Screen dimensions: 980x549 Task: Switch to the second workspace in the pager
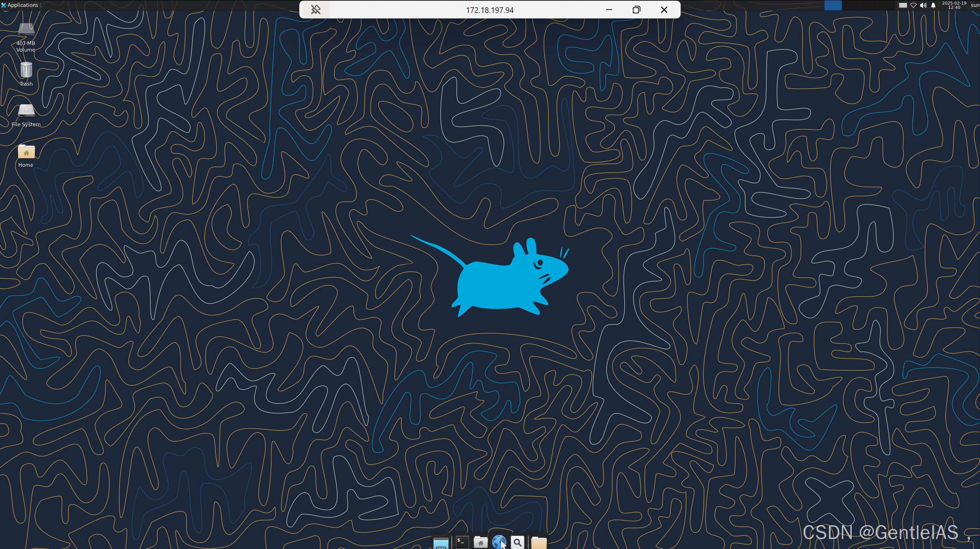pos(850,5)
